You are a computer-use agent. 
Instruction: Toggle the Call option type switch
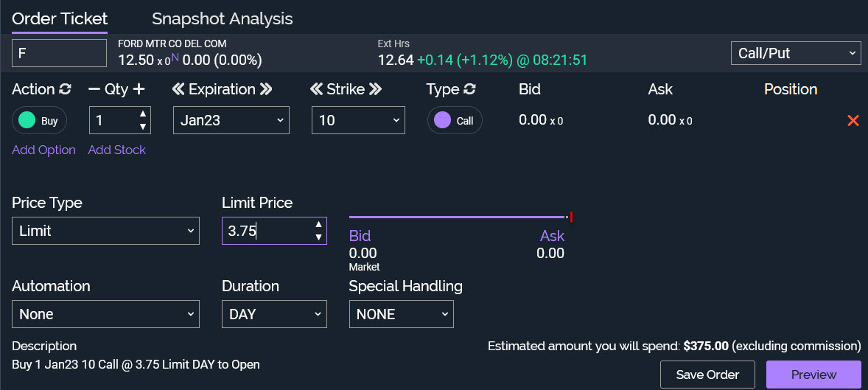tap(455, 120)
